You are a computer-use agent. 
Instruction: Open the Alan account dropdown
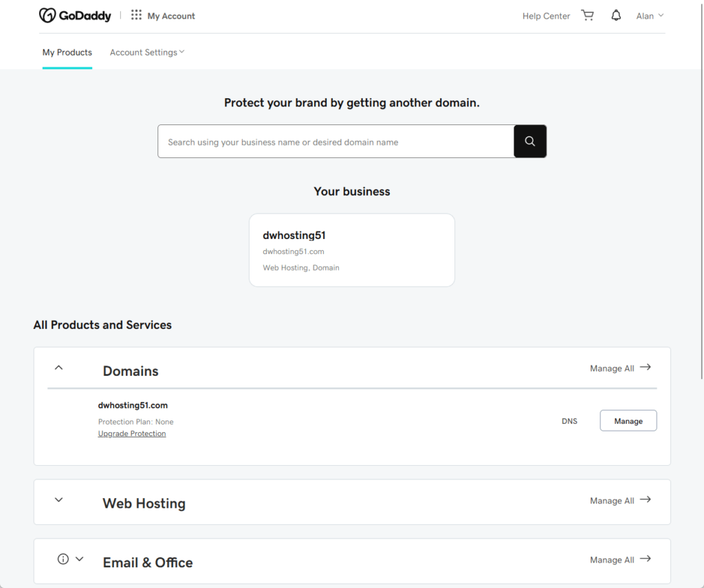click(650, 16)
